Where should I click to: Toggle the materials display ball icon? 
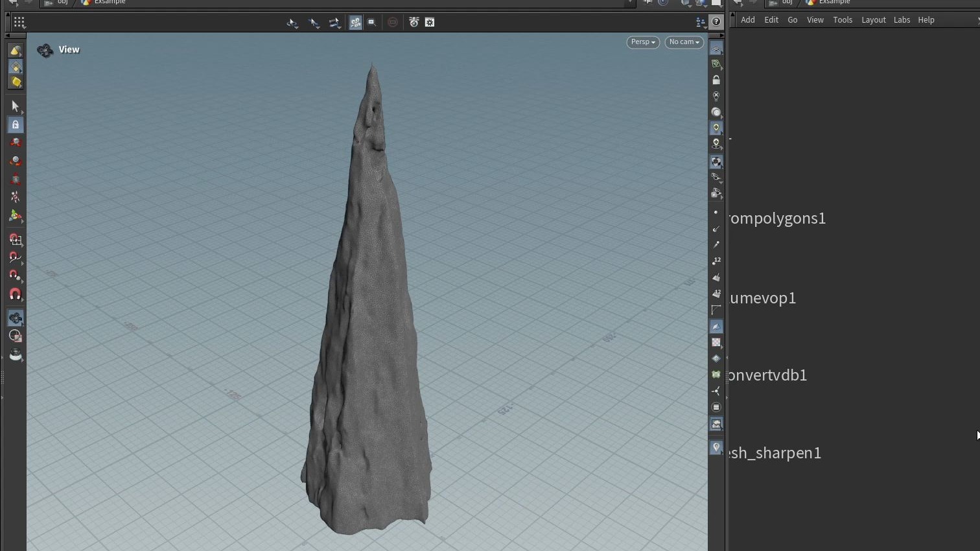pyautogui.click(x=716, y=162)
